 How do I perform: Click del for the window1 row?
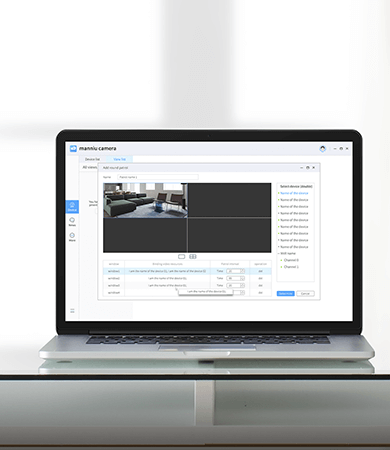click(260, 271)
